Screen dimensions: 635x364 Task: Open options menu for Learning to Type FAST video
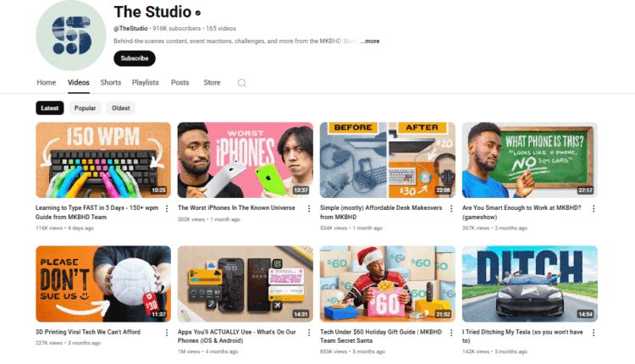click(167, 208)
